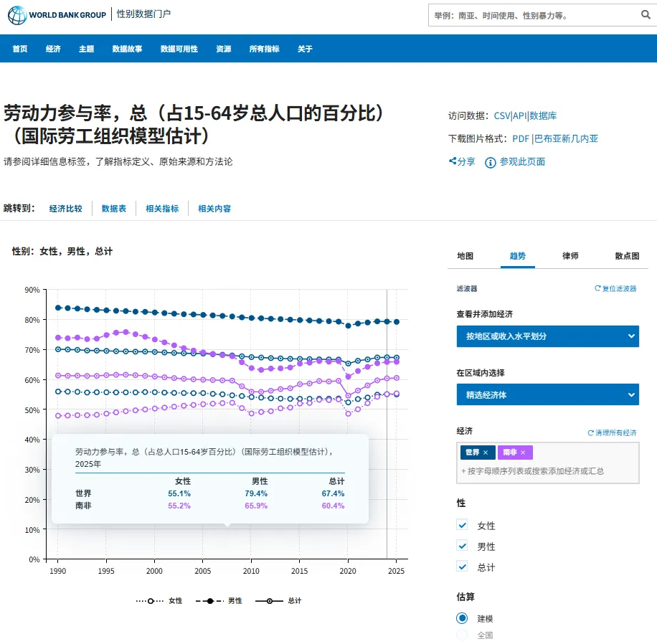The image size is (657, 644).
Task: Click the 55.2% South Africa female value
Action: pos(179,506)
